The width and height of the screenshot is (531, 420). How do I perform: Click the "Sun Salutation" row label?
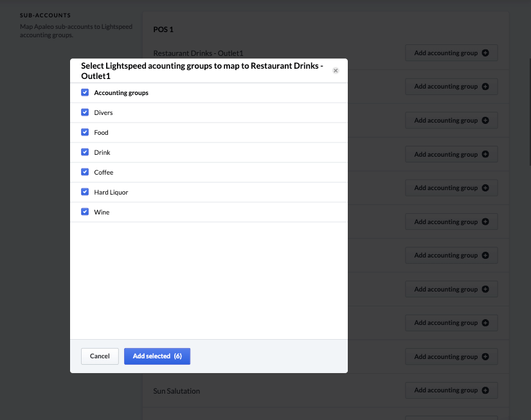(x=175, y=390)
